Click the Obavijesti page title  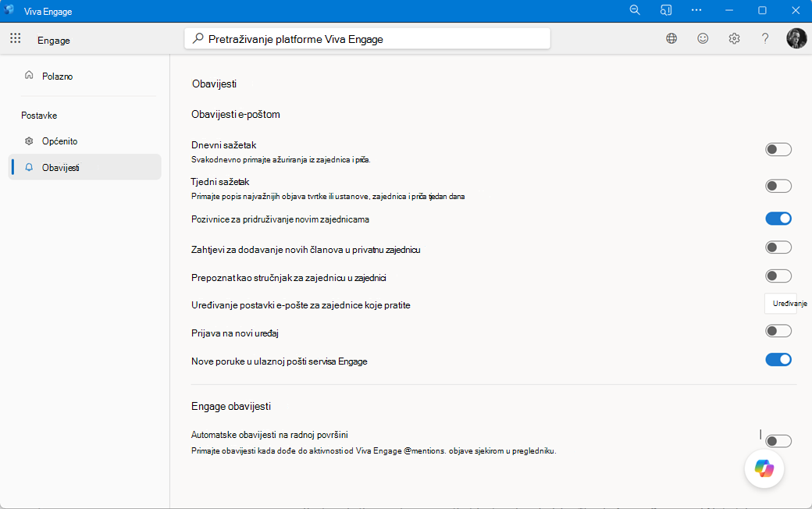214,84
